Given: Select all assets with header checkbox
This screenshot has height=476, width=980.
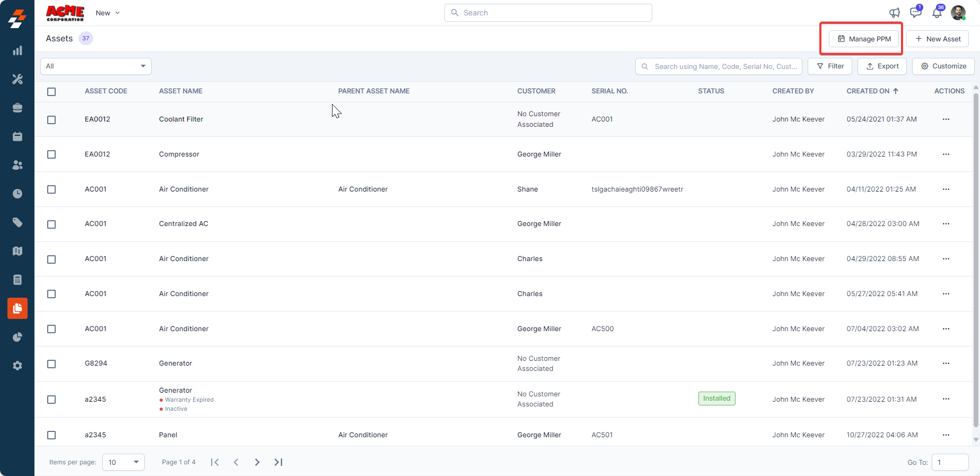Looking at the screenshot, I should click(x=51, y=92).
